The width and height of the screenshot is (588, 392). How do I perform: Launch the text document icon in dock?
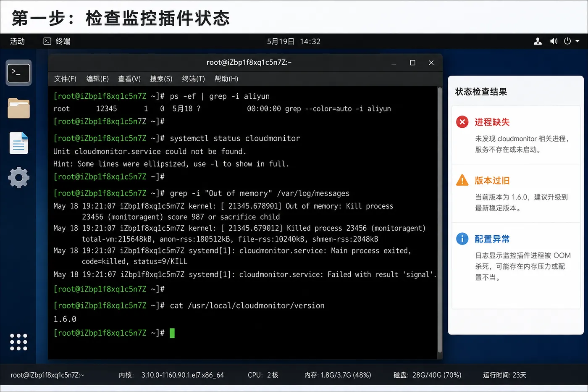tap(18, 143)
